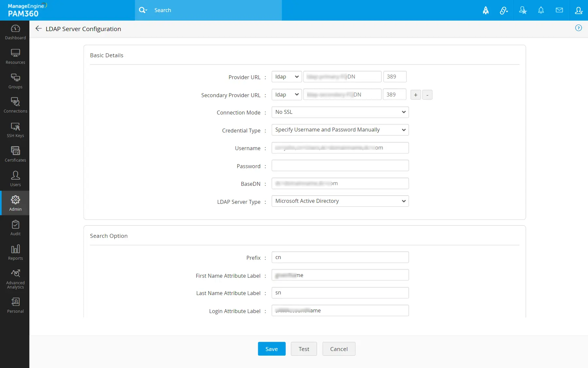Test the LDAP connection
Viewport: 588px width, 368px height.
(303, 349)
